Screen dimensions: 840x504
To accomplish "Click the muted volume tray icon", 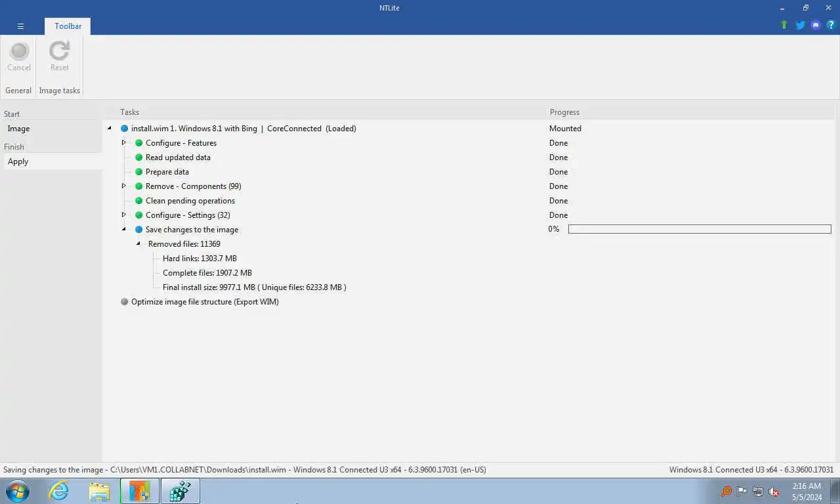I will coord(774,492).
